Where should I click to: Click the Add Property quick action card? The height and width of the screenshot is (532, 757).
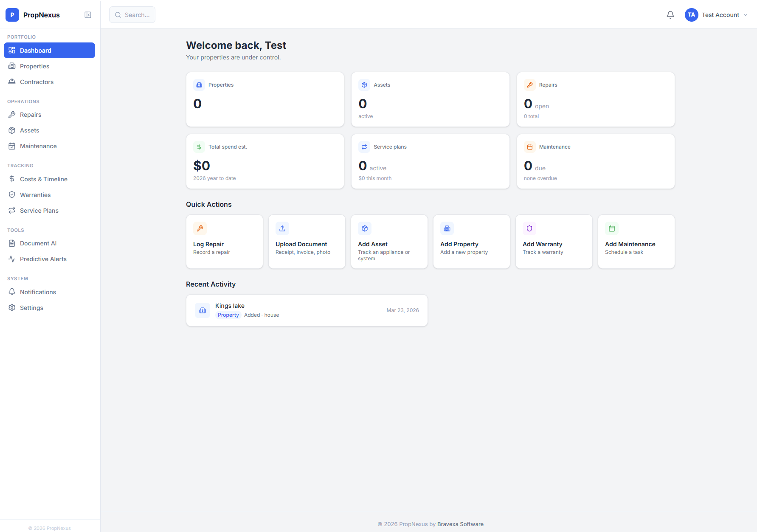pos(471,241)
